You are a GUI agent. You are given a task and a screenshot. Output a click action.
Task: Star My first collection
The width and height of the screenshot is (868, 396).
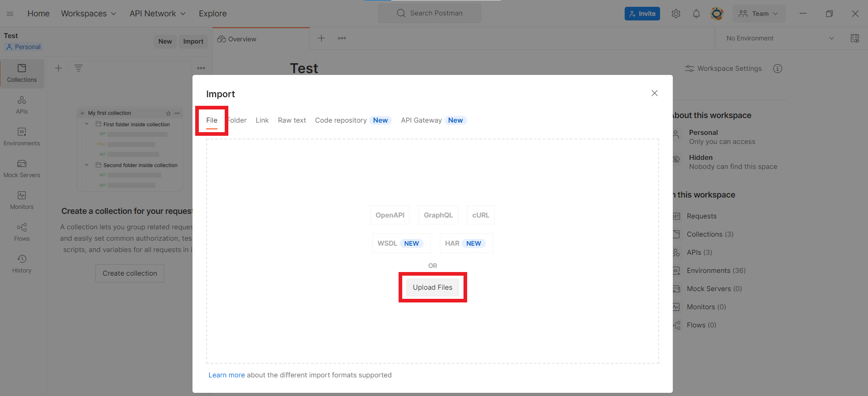coord(168,113)
